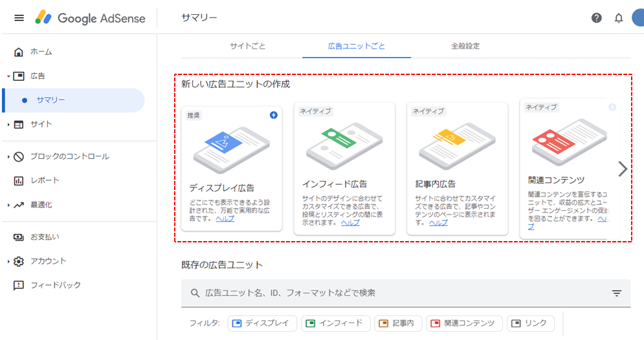This screenshot has height=340, width=644.
Task: Toggle the ディスプレイ filter chip
Action: tap(262, 323)
